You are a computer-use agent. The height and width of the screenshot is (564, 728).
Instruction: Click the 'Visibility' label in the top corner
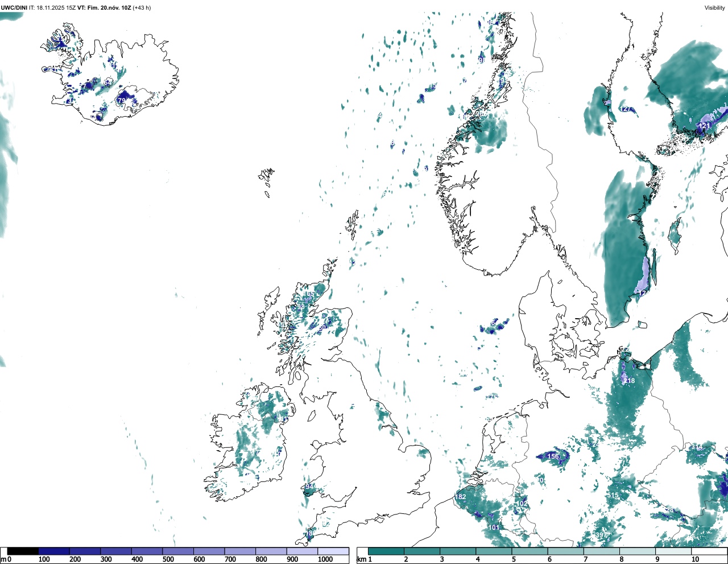(x=715, y=8)
